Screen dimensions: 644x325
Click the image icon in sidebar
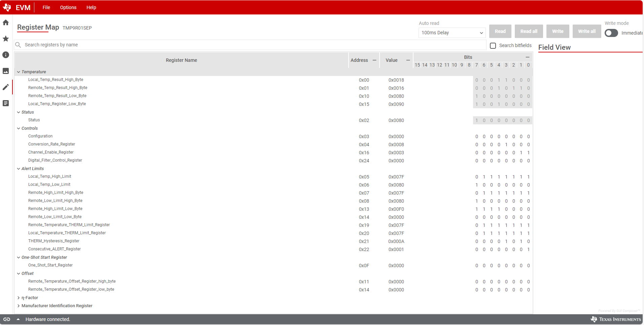(x=6, y=71)
